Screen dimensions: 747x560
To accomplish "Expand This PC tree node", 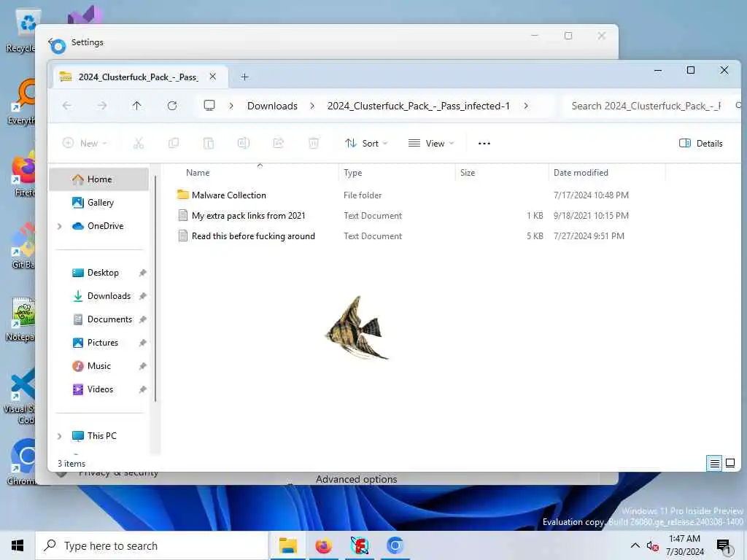I will (60, 436).
